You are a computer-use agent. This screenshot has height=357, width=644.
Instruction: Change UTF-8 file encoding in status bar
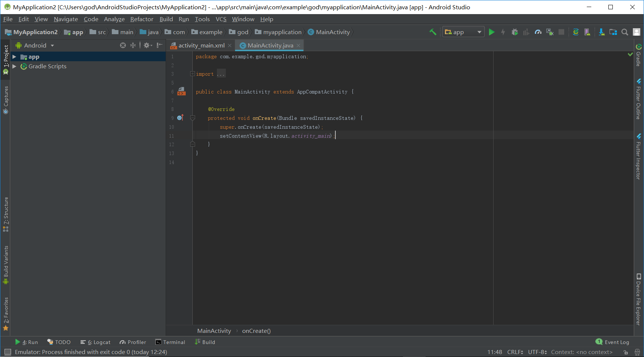tap(537, 352)
